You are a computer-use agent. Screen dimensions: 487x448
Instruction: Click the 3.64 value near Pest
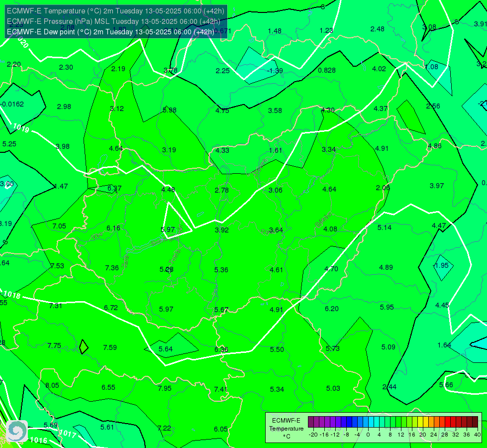point(276,230)
